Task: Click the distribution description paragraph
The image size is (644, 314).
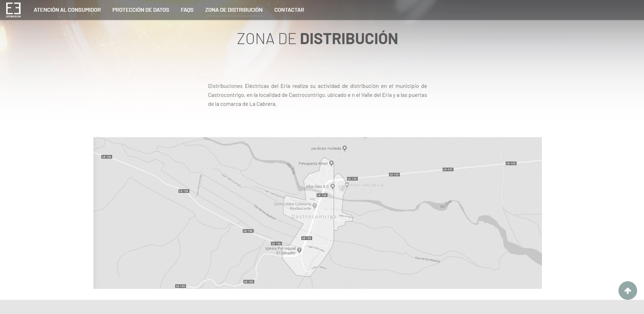Action: (317, 95)
